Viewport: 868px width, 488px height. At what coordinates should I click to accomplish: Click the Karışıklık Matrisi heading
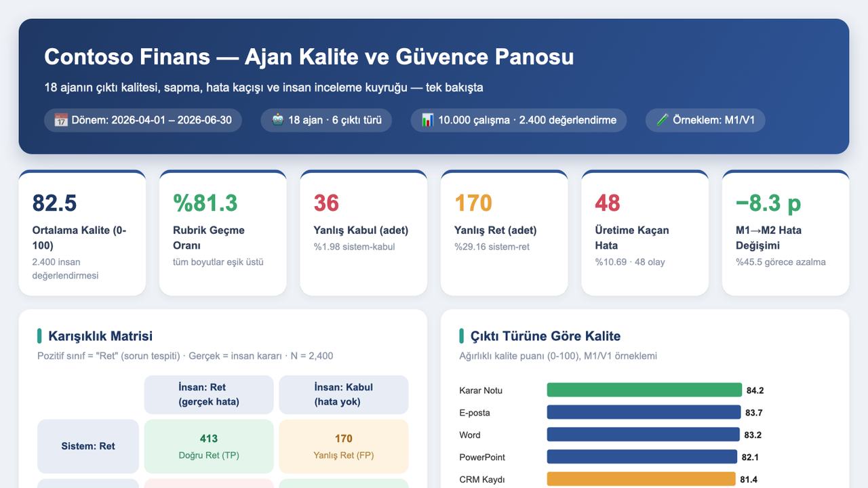coord(100,336)
